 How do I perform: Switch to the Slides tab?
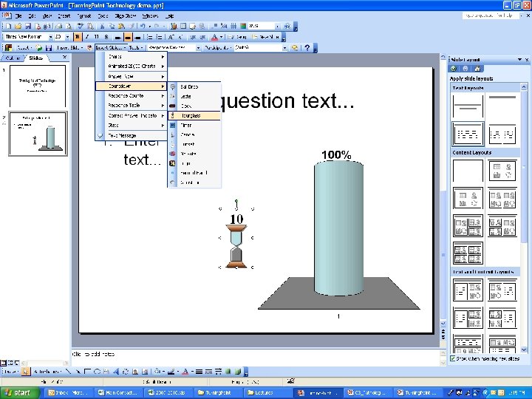coord(35,58)
